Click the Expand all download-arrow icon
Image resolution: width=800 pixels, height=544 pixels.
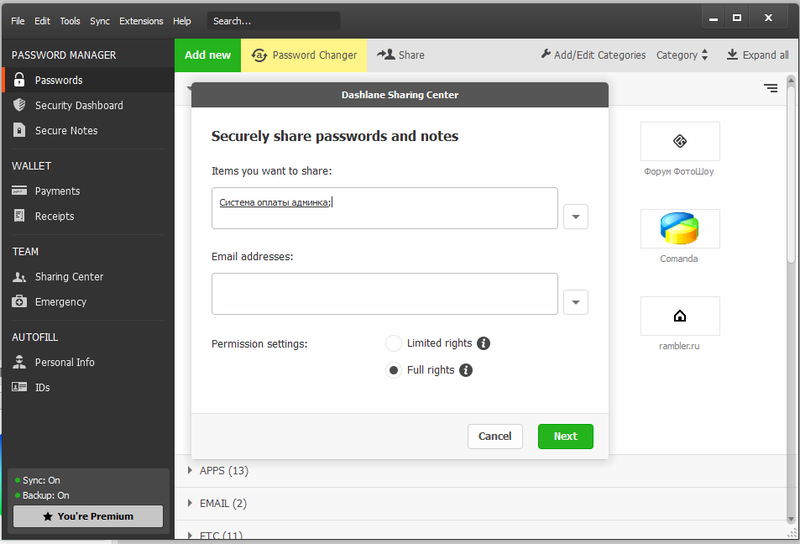tap(732, 55)
